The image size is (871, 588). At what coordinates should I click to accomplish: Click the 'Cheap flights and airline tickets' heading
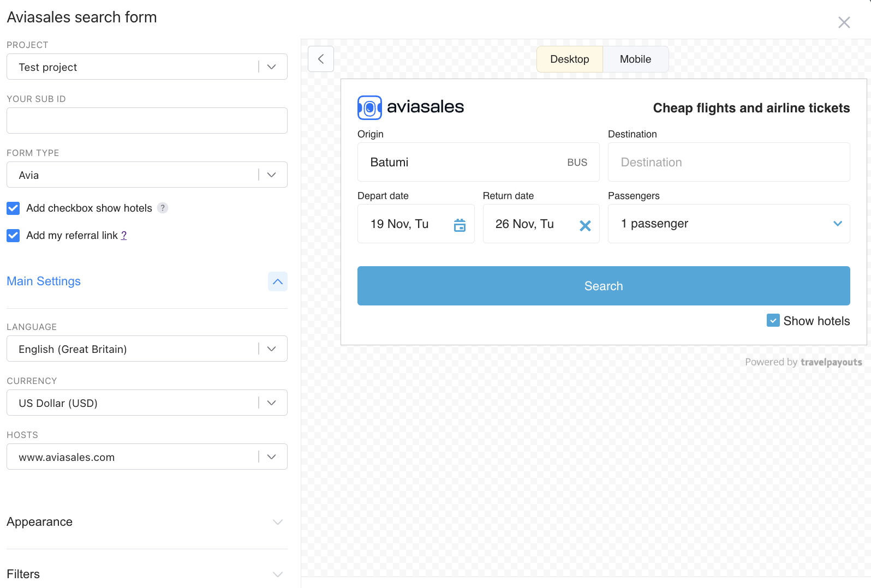tap(751, 108)
